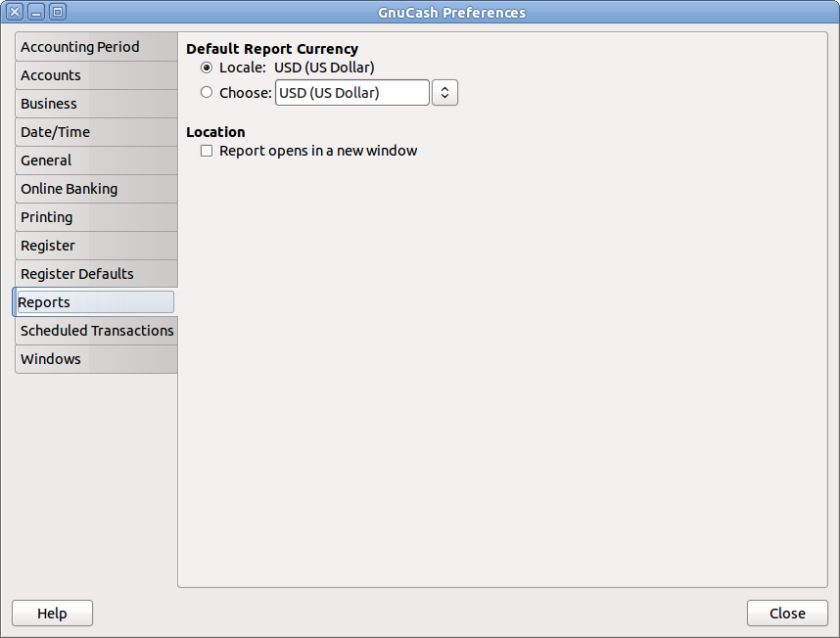This screenshot has height=638, width=840.
Task: Click the GnuCash Preferences window title
Action: (x=451, y=13)
